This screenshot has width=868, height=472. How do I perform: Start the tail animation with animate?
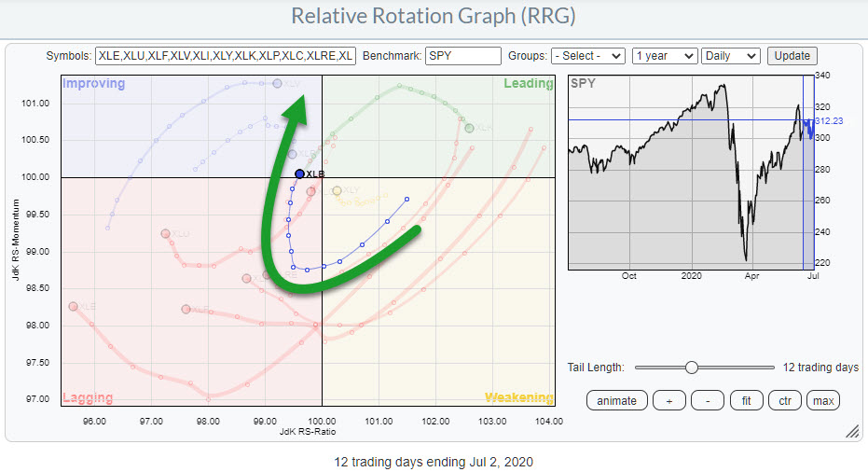pos(616,400)
